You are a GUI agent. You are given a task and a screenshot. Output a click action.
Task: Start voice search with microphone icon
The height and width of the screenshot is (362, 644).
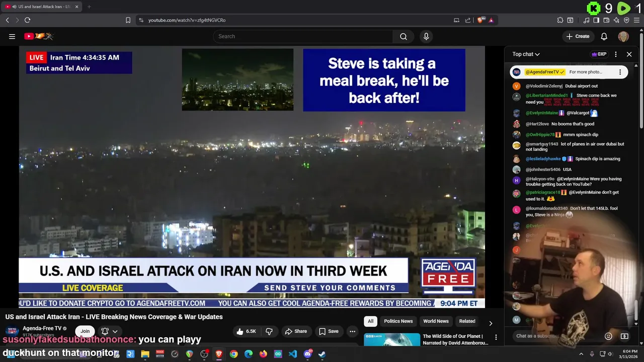click(426, 36)
